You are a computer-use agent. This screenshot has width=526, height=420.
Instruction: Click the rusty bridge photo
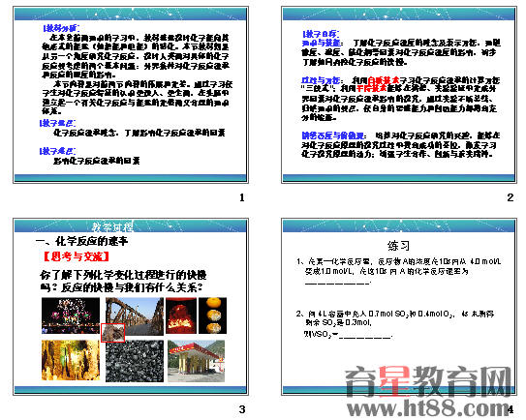point(135,316)
